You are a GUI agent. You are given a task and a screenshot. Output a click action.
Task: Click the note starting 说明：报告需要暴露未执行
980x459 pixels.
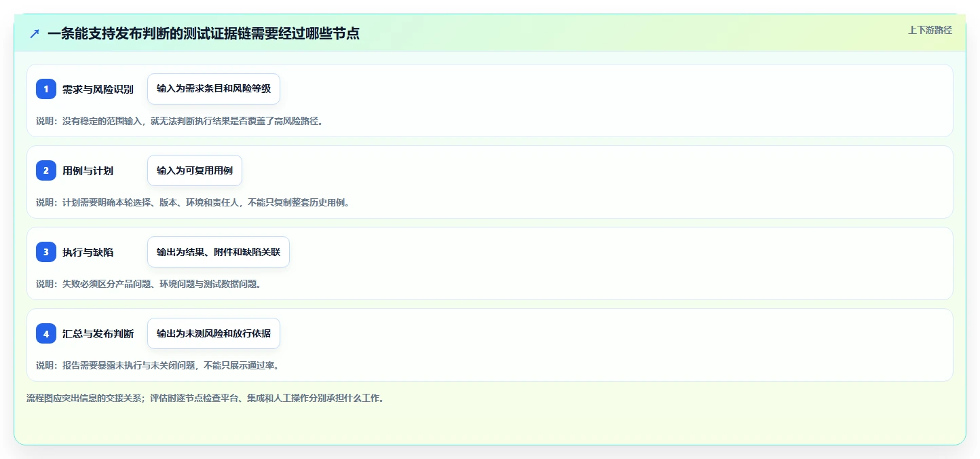(x=158, y=365)
